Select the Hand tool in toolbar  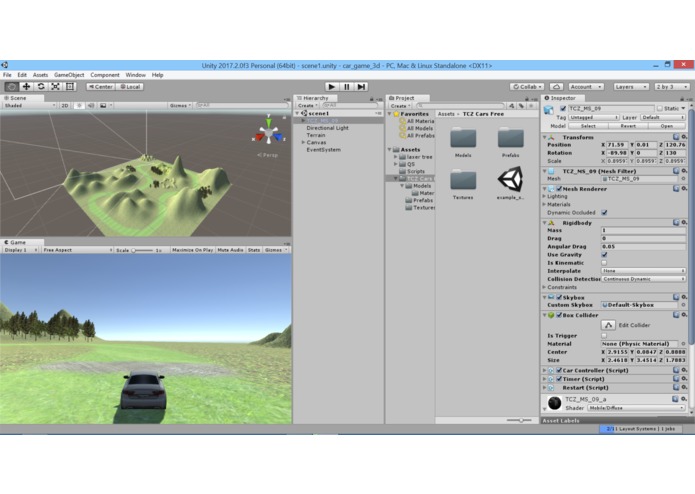pyautogui.click(x=12, y=86)
